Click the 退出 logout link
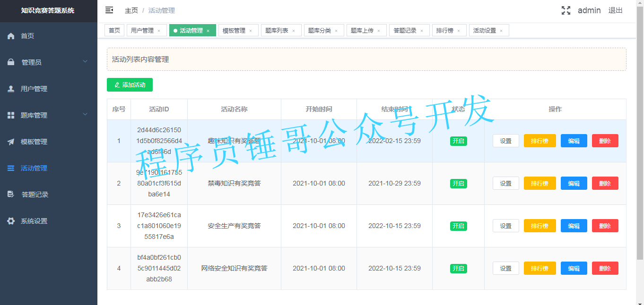This screenshot has width=644, height=305. click(615, 10)
